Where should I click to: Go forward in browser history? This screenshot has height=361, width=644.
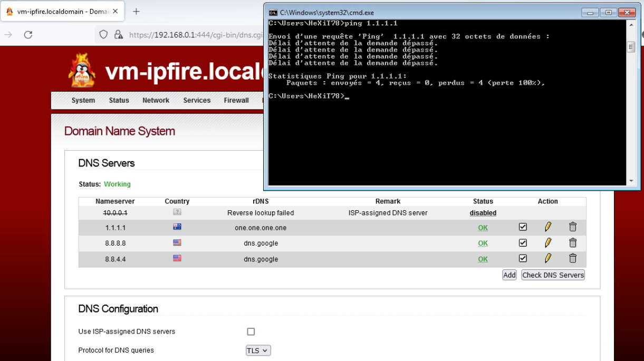(8, 35)
